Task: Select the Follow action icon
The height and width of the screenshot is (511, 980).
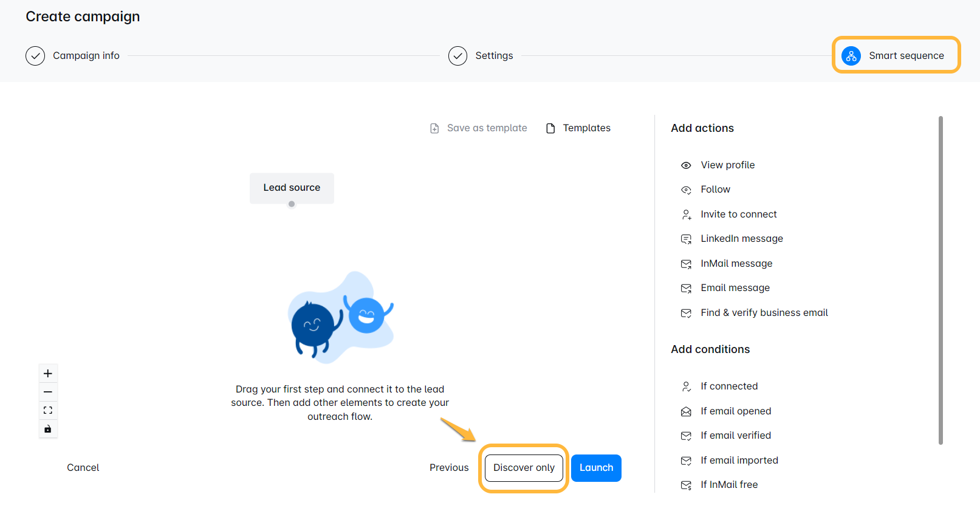Action: [x=686, y=190]
